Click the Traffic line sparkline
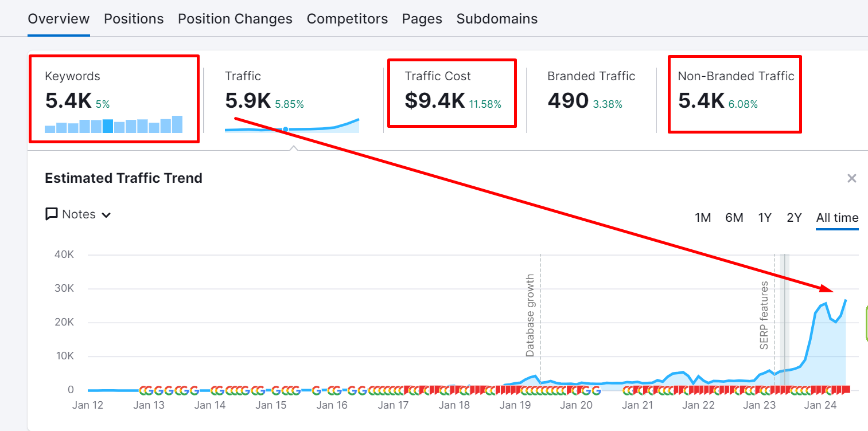The width and height of the screenshot is (868, 431). tap(292, 126)
